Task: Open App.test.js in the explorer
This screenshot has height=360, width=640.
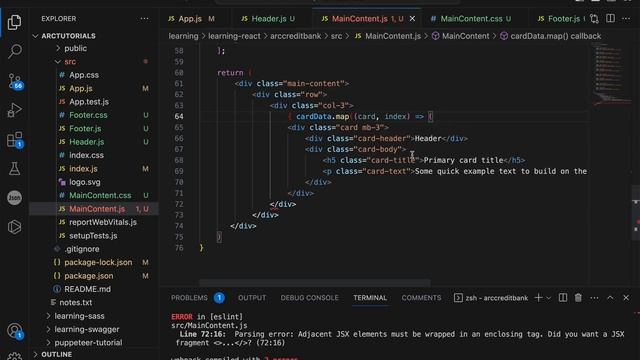Action: pos(89,102)
